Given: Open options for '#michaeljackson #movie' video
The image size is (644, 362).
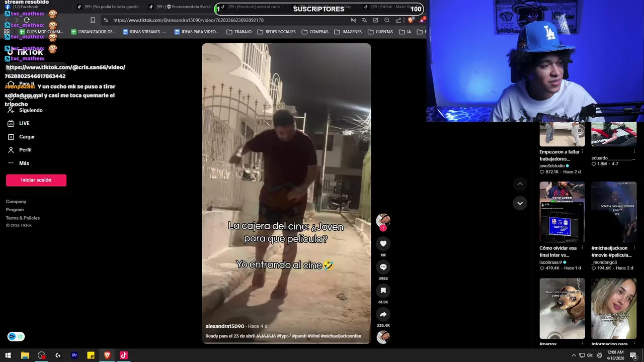Looking at the screenshot, I should coord(633,248).
